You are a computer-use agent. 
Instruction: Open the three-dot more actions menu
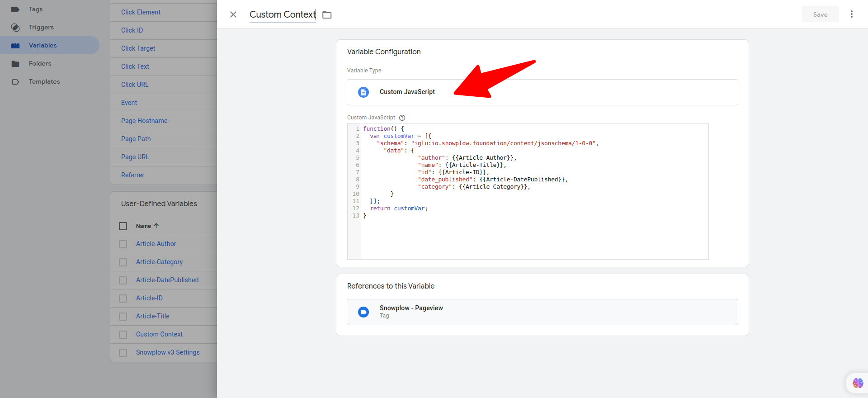pos(852,14)
